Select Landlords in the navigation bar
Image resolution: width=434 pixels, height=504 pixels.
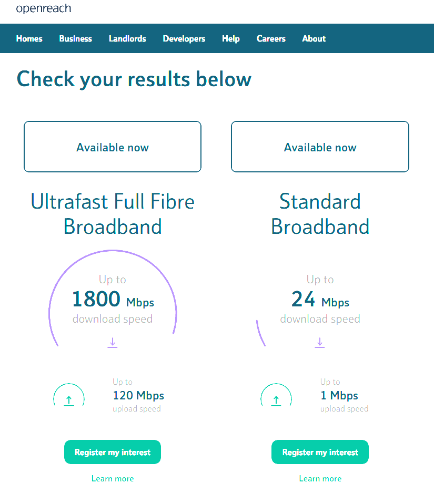coord(127,38)
